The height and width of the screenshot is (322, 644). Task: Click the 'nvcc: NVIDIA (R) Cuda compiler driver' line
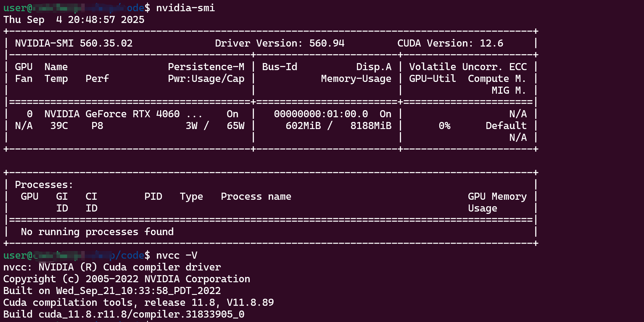[x=112, y=267]
